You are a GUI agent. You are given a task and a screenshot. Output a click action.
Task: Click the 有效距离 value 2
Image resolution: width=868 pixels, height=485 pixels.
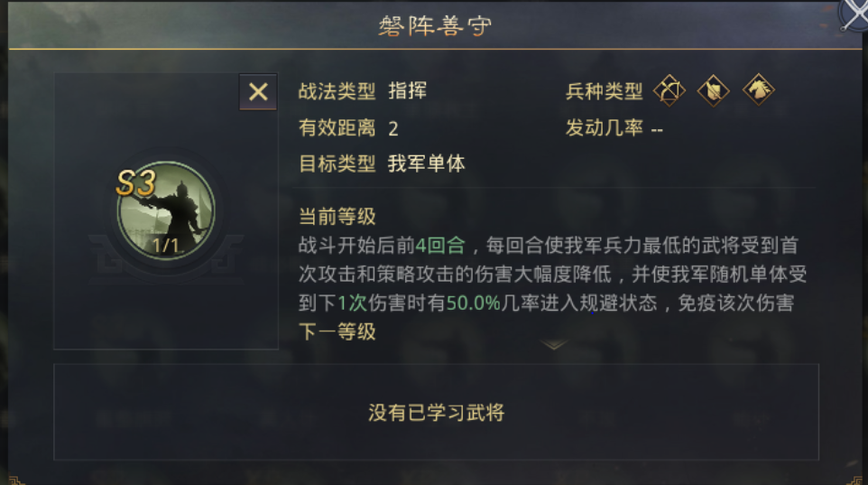point(393,128)
